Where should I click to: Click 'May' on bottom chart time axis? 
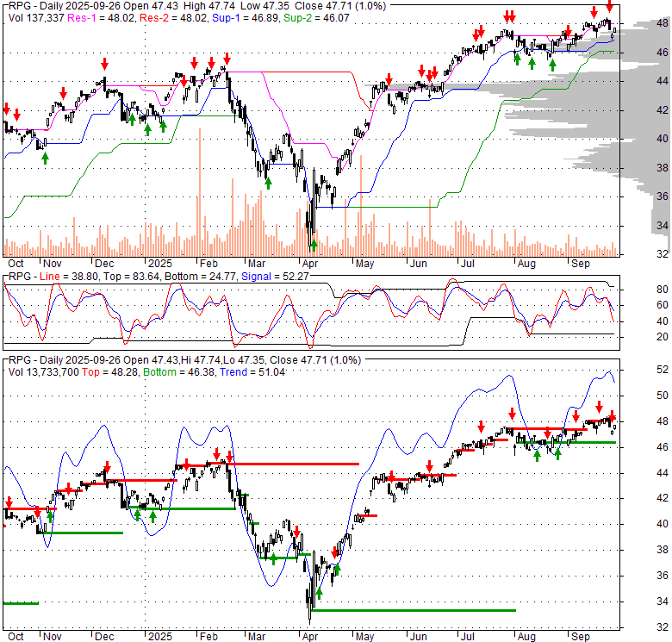click(x=364, y=637)
